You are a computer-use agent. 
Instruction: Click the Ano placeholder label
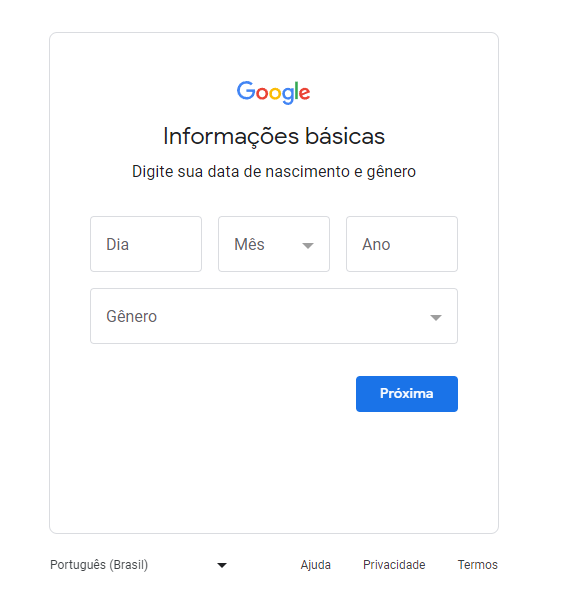376,244
